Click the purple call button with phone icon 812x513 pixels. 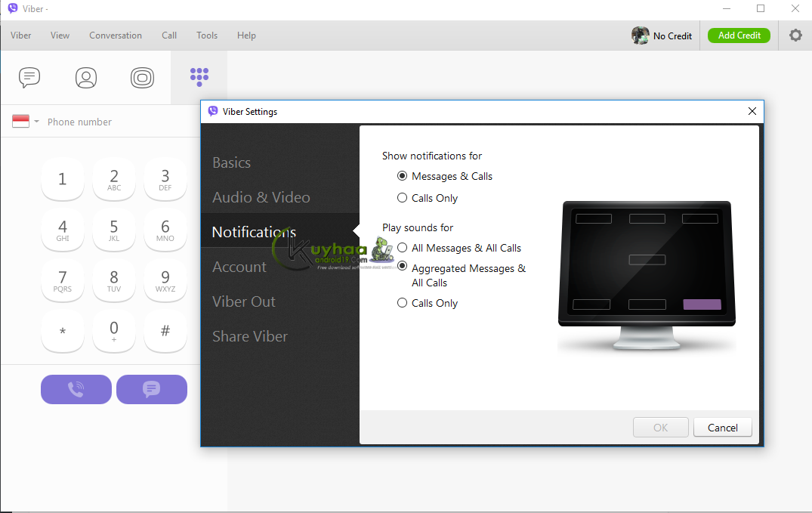click(x=76, y=389)
